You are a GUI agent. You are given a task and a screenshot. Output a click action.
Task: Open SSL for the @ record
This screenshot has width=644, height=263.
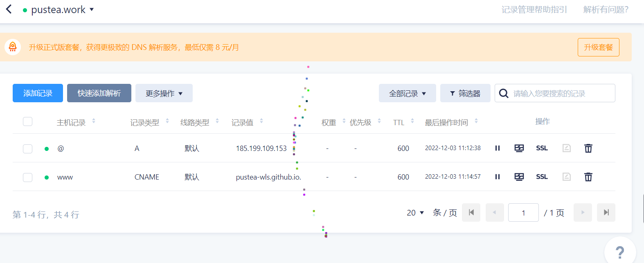542,148
